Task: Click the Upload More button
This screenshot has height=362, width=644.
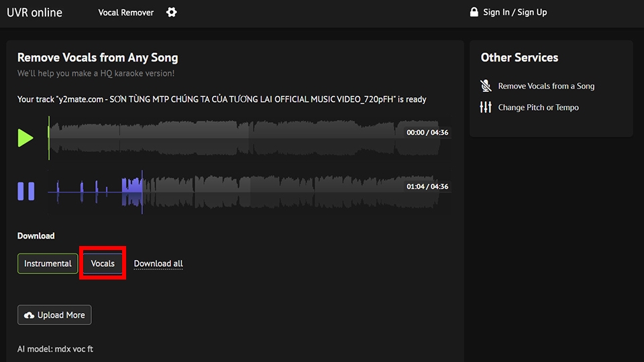Action: click(54, 315)
